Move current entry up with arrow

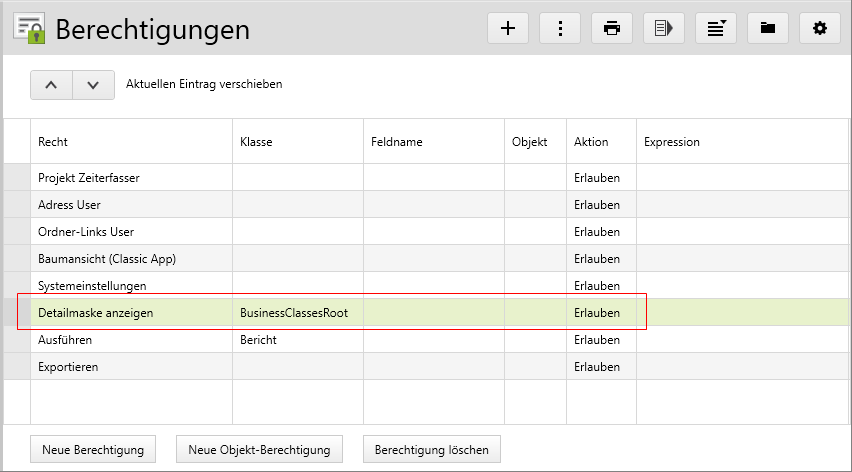[52, 85]
